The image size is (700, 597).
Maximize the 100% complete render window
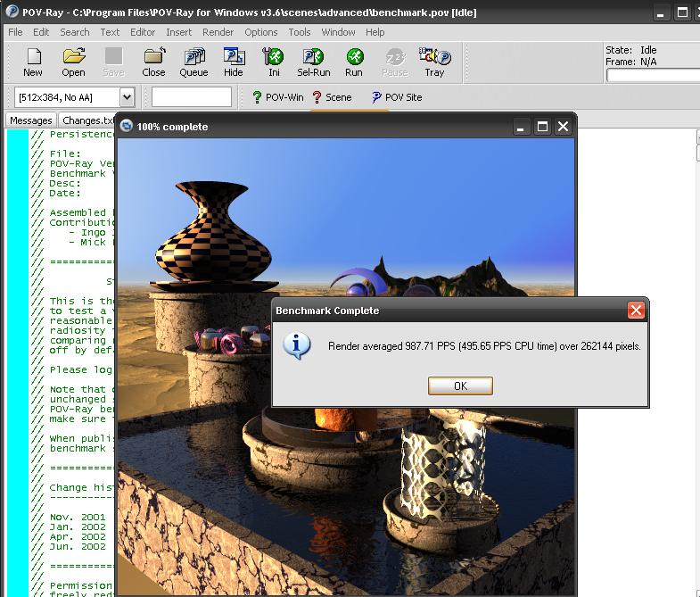point(542,127)
